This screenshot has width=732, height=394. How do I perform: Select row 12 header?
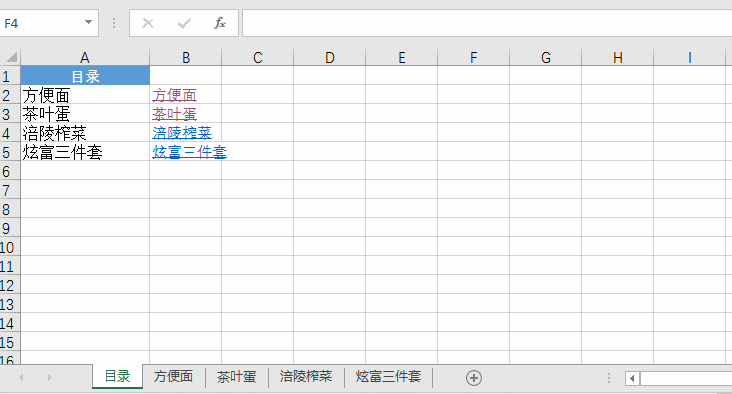(10, 285)
